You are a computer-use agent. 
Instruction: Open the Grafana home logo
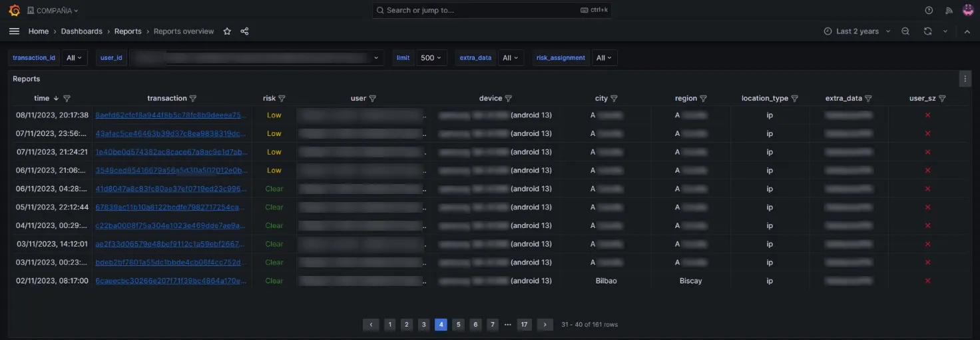point(14,10)
